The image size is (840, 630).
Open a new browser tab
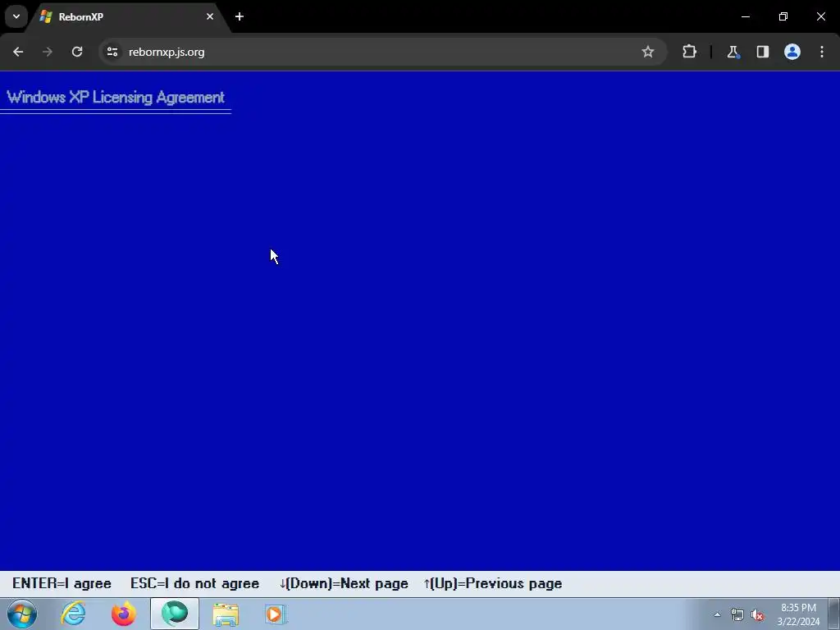pyautogui.click(x=240, y=16)
